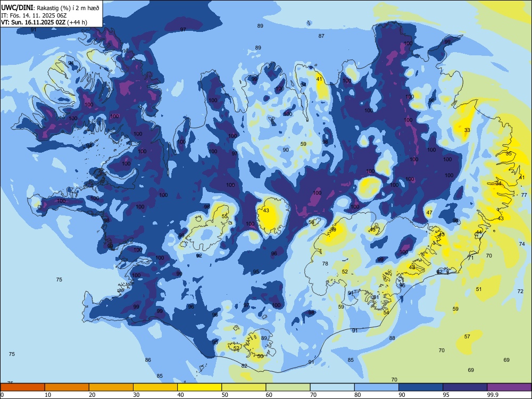This screenshot has height=399, width=532.
Task: Click the initialization time 'IT: Fös. 14. 11. 2025 06Z'
Action: coord(34,15)
